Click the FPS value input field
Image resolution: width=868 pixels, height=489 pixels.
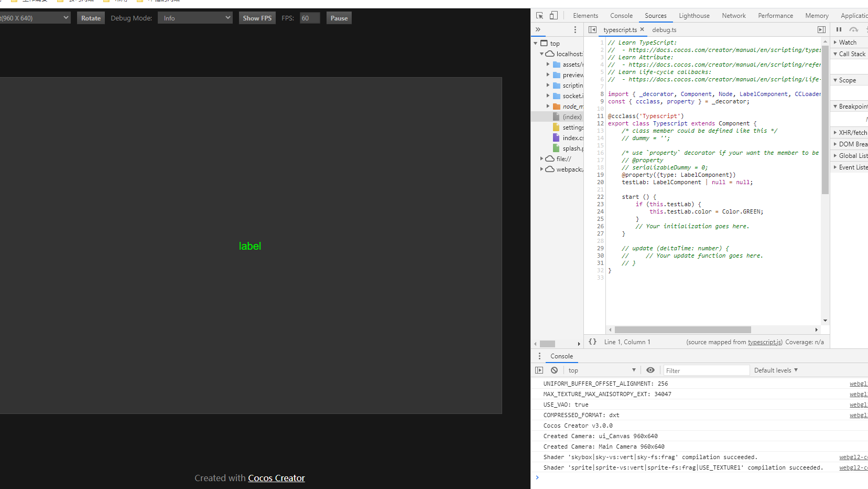tap(310, 18)
